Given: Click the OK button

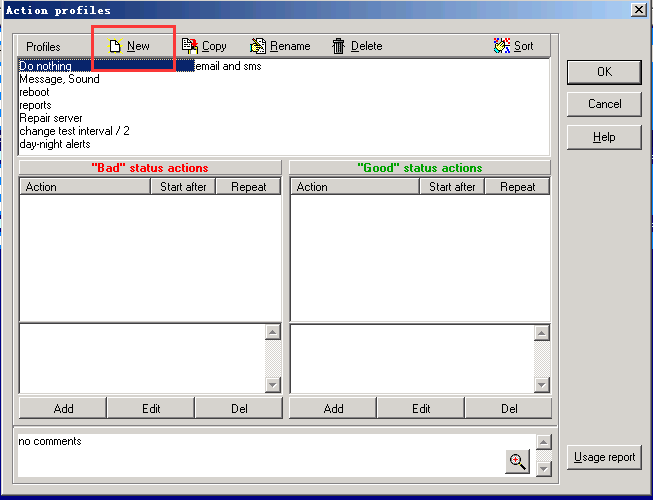Looking at the screenshot, I should coord(604,72).
